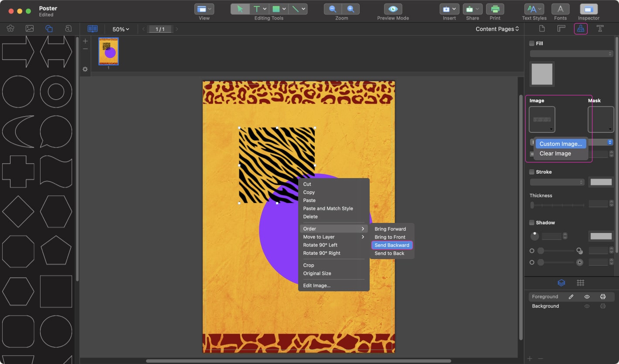Open the zoom level dropdown showing 50%
Image resolution: width=619 pixels, height=364 pixels.
(x=120, y=29)
